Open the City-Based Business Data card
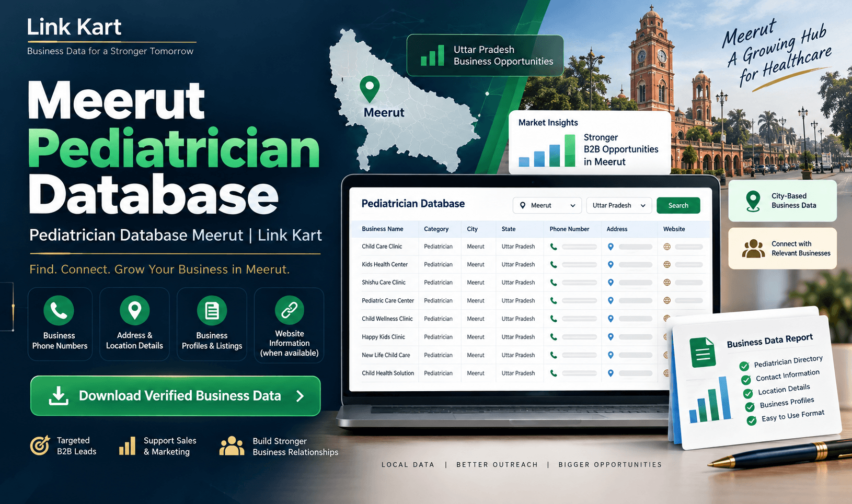The width and height of the screenshot is (852, 504). (782, 201)
